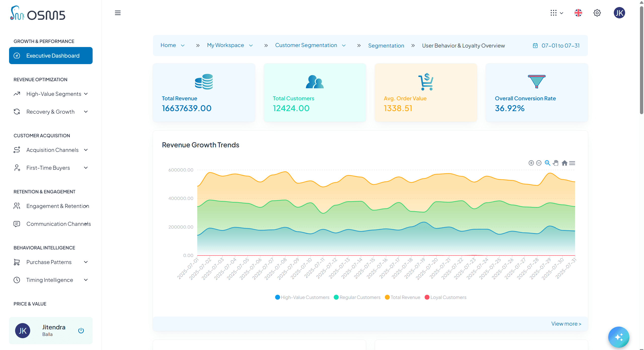The width and height of the screenshot is (644, 350).
Task: Click the settings gear icon in header
Action: coord(597,13)
